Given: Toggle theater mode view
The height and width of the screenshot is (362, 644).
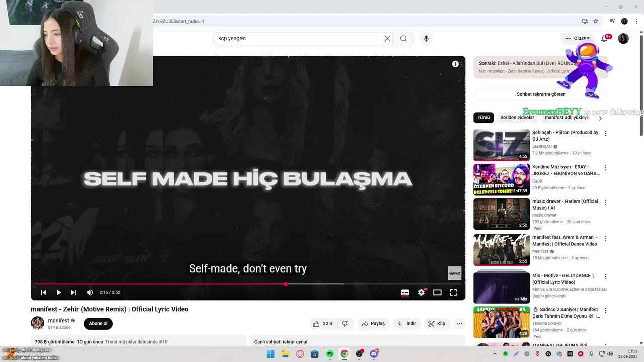Looking at the screenshot, I should [x=437, y=292].
